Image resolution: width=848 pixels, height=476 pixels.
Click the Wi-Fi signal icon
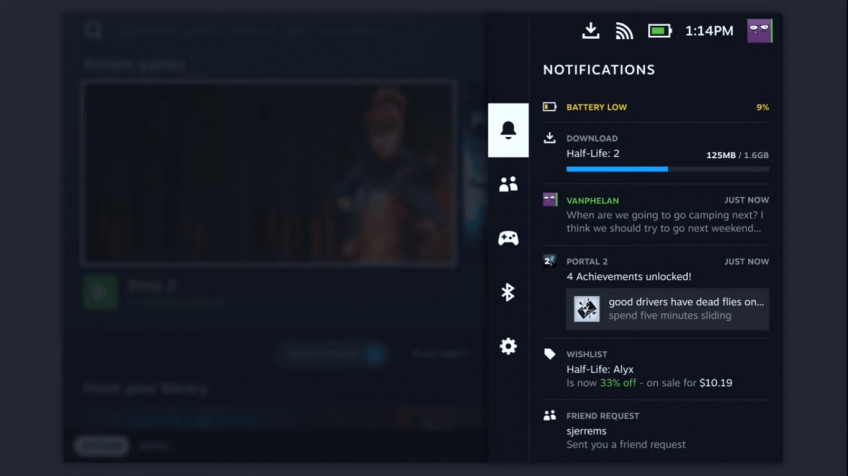(x=624, y=31)
